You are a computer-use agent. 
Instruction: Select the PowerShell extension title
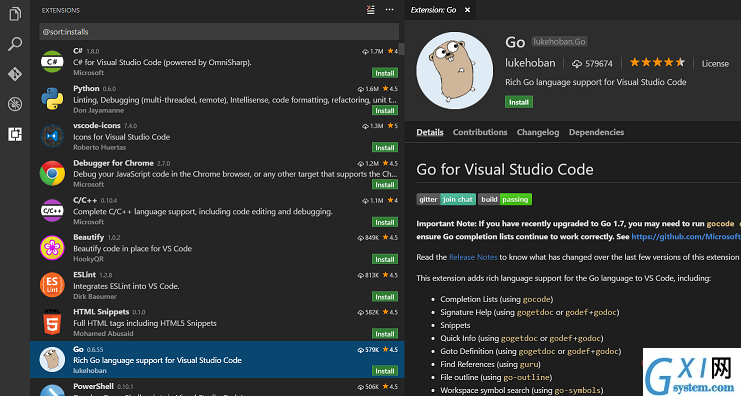pyautogui.click(x=93, y=386)
